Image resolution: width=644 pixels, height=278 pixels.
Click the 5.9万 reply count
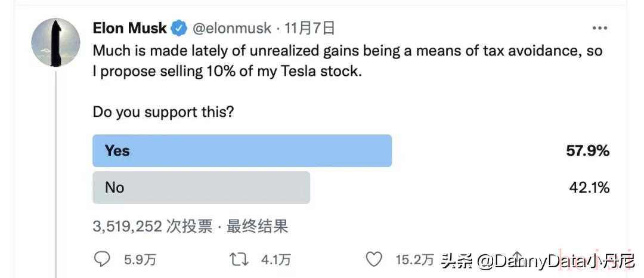click(140, 260)
